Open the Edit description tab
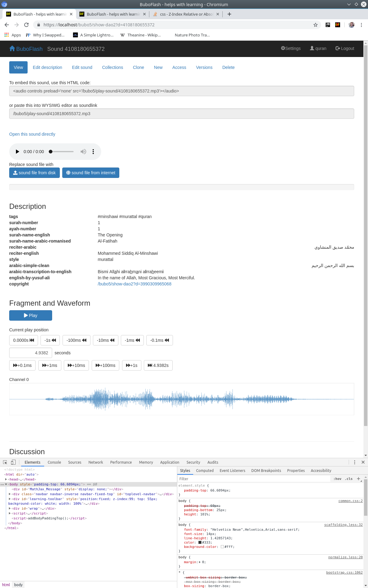The height and width of the screenshot is (588, 368). [x=48, y=67]
